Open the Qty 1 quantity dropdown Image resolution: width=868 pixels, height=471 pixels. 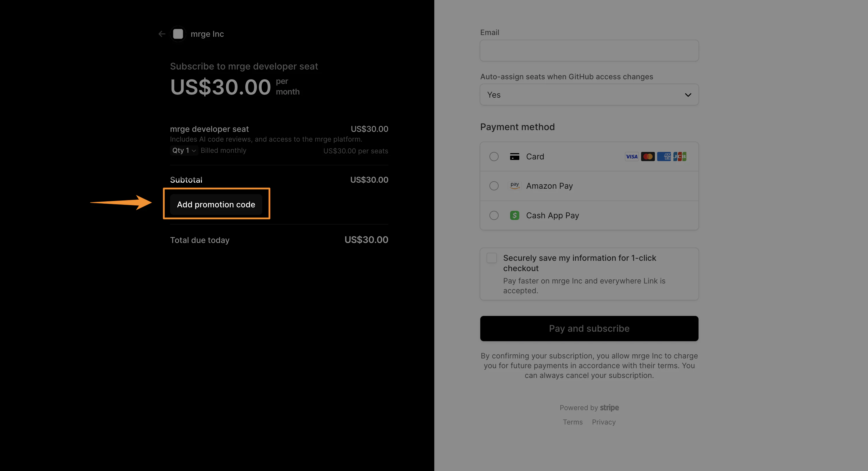(183, 150)
